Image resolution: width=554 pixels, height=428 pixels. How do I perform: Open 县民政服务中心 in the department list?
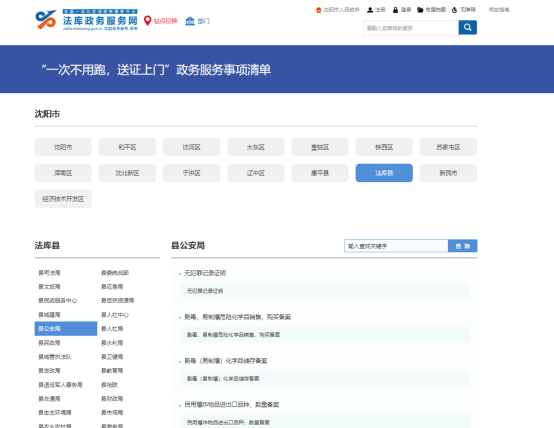coord(58,300)
